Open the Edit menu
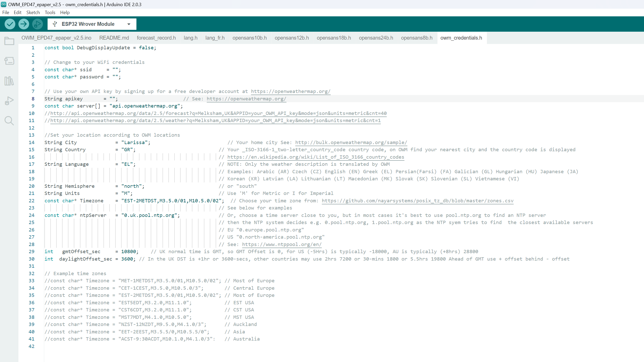This screenshot has height=362, width=644. point(18,12)
